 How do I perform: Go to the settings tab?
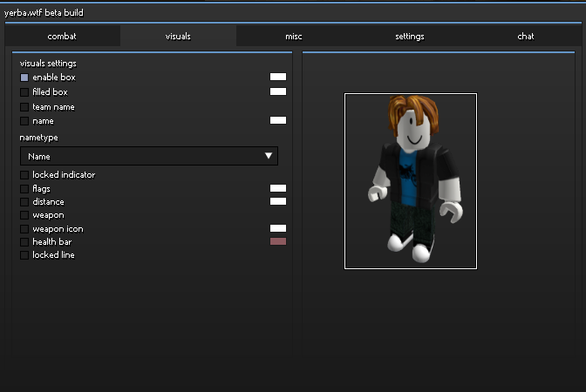(410, 37)
